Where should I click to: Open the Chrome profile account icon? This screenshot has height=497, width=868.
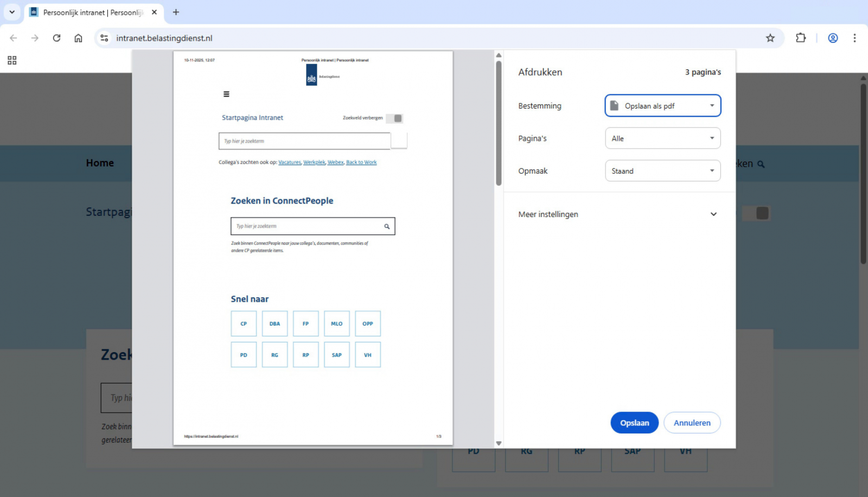(832, 38)
